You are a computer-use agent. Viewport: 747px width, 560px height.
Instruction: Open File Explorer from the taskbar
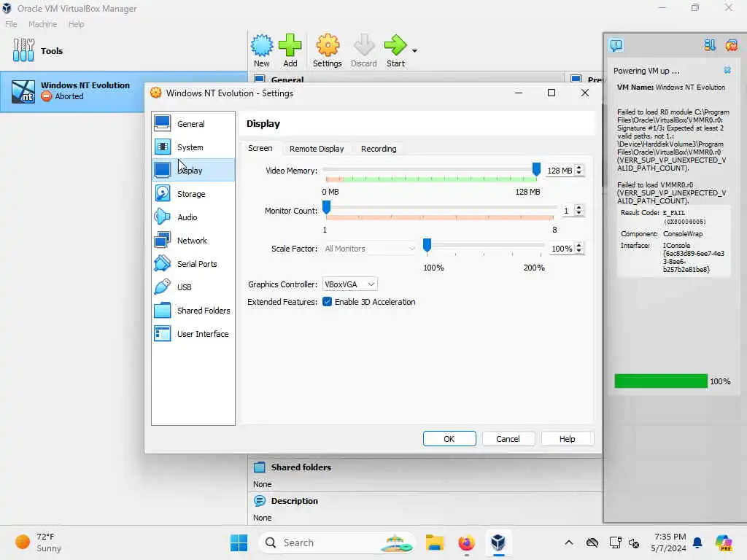[435, 542]
